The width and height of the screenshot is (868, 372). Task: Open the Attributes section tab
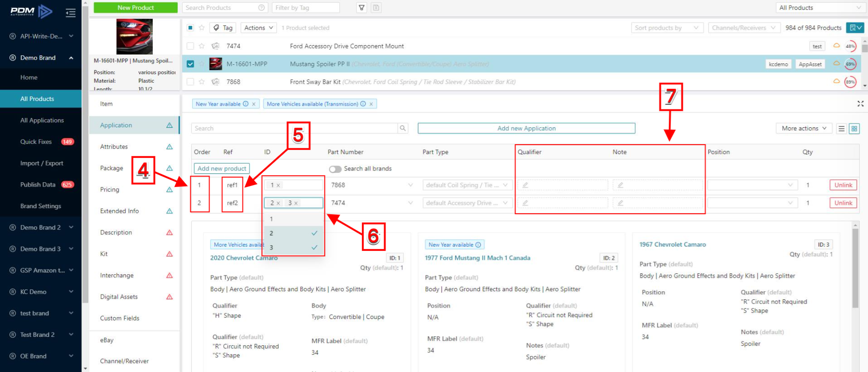click(x=134, y=147)
